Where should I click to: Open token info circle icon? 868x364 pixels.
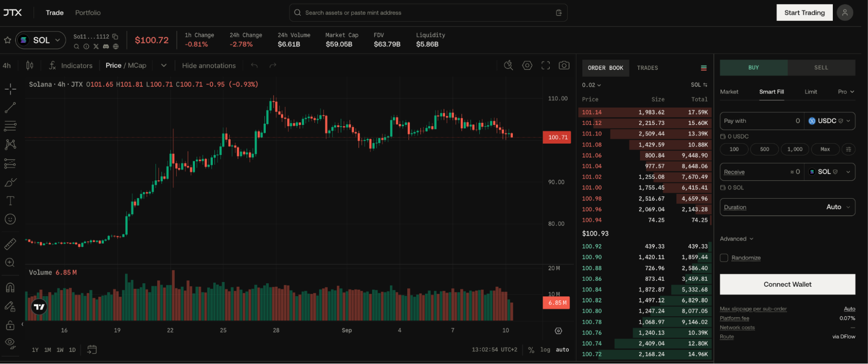click(x=86, y=46)
